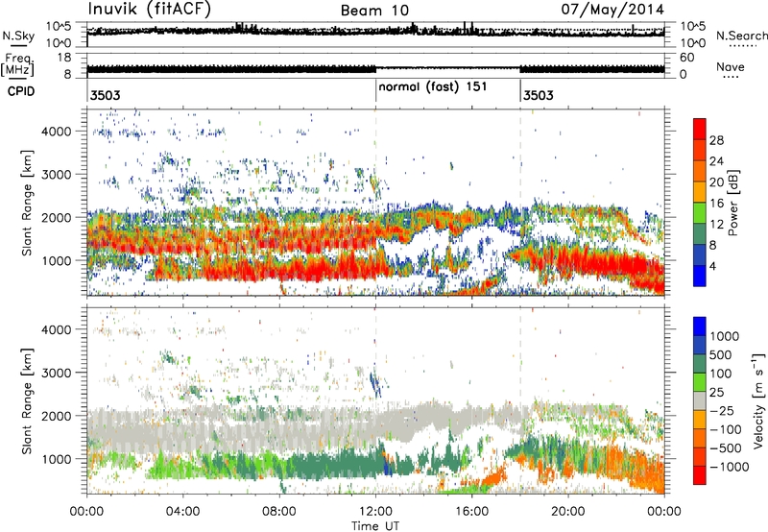Click the "Slant Range [km]" title of the power panel
The width and height of the screenshot is (768, 532).
pos(27,203)
